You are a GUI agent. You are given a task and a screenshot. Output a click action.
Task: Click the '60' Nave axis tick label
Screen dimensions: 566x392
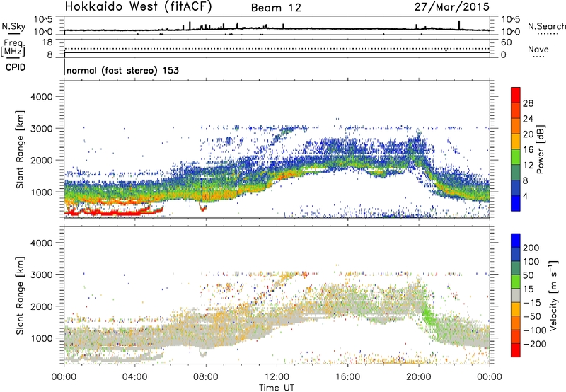[x=506, y=42]
